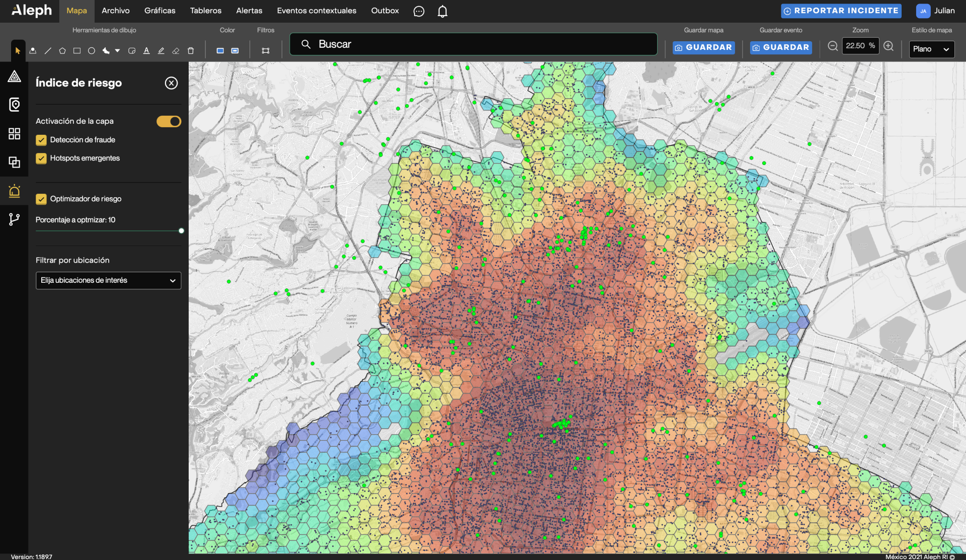This screenshot has width=966, height=560.
Task: Open the Tableros tab
Action: (205, 11)
